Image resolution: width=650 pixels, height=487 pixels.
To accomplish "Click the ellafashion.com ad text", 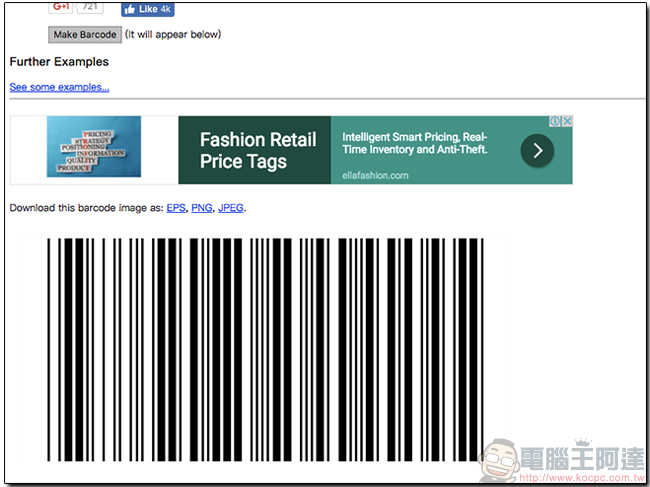I will (x=375, y=175).
